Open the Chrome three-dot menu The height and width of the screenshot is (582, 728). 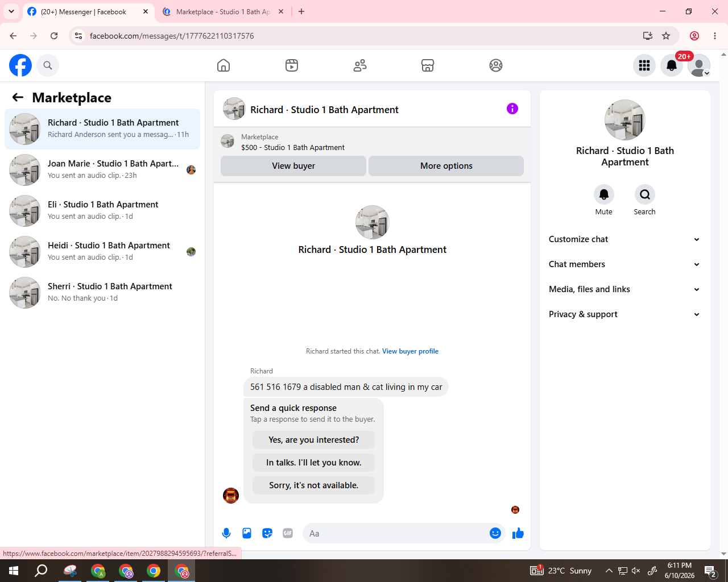[x=715, y=36]
